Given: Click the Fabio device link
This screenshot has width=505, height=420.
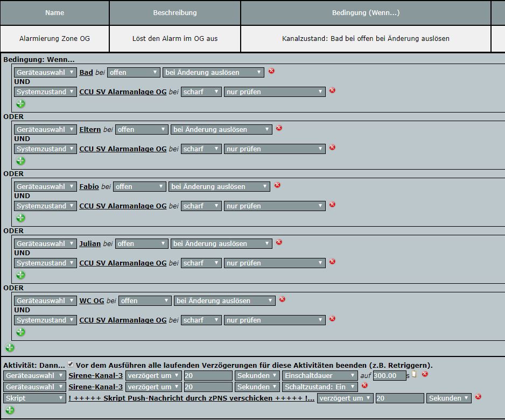Looking at the screenshot, I should tap(89, 186).
